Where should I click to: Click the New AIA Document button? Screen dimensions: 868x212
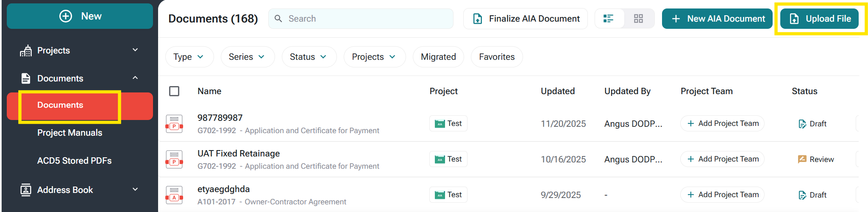coord(717,19)
